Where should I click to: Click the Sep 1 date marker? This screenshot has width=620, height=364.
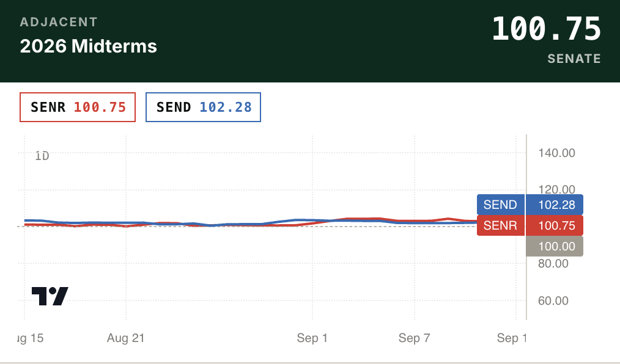click(312, 338)
